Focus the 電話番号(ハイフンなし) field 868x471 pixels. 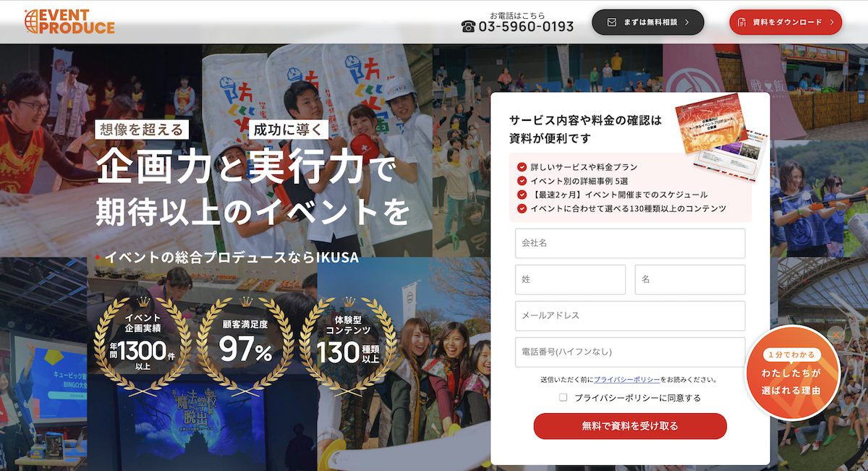pyautogui.click(x=630, y=352)
